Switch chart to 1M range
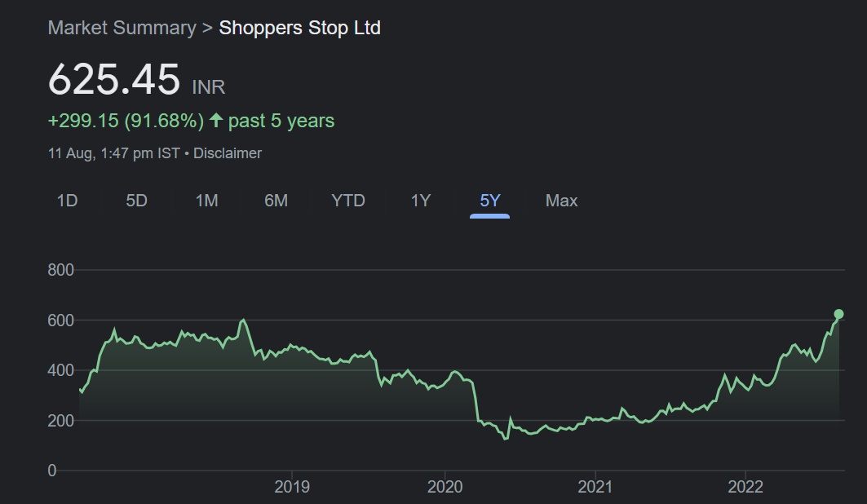This screenshot has height=504, width=867. click(x=207, y=201)
